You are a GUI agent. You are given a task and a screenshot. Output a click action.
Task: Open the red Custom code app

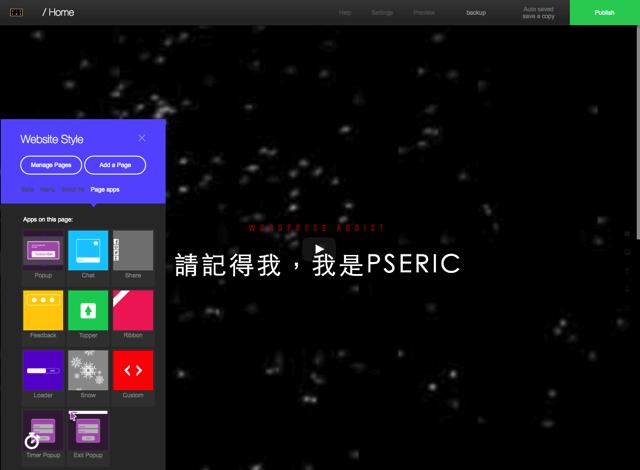133,370
